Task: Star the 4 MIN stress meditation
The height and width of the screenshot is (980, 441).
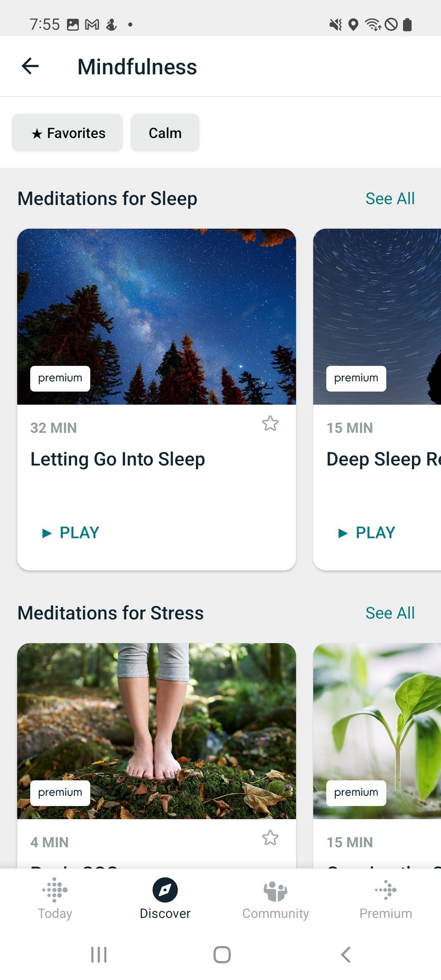Action: pyautogui.click(x=270, y=838)
